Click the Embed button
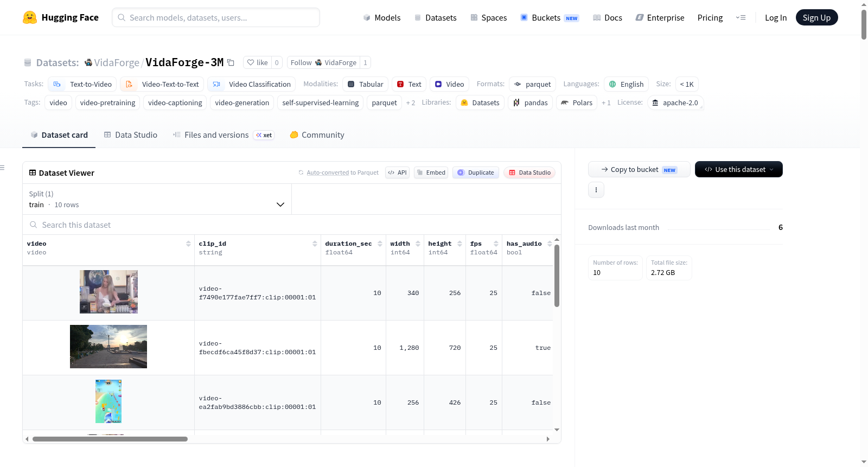 click(x=431, y=172)
